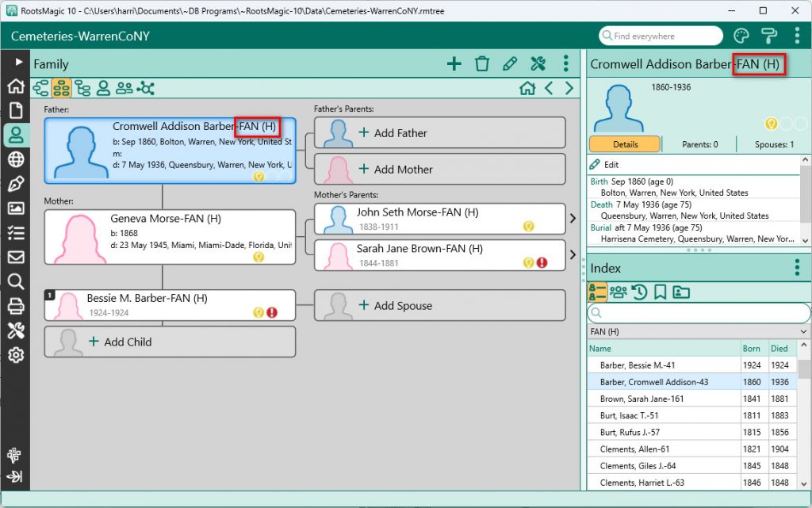Click the Burial fact label
Viewport: 812px width, 508px height.
coord(601,227)
